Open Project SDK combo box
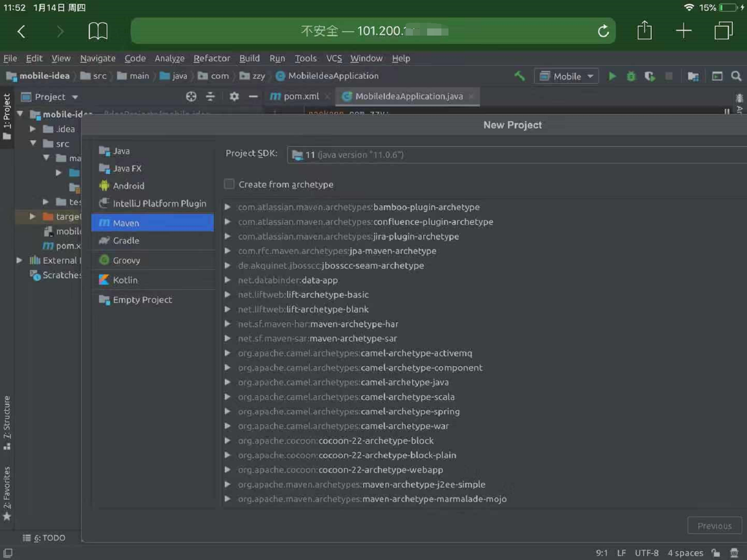Image resolution: width=747 pixels, height=560 pixels. pos(517,155)
